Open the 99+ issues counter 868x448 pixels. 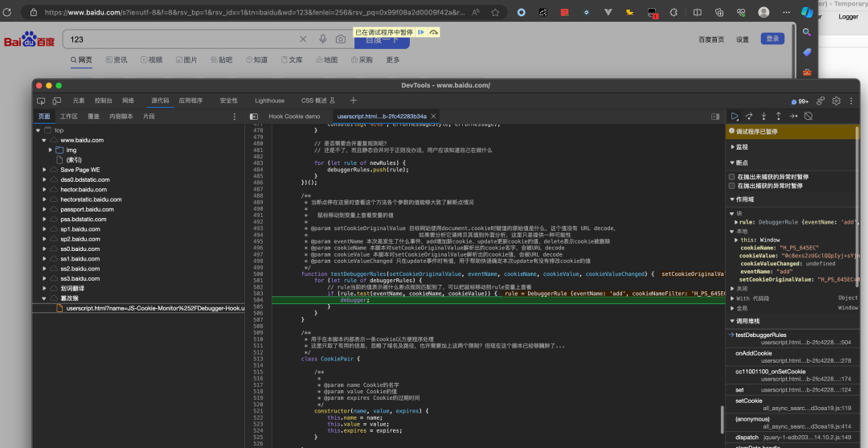click(800, 101)
